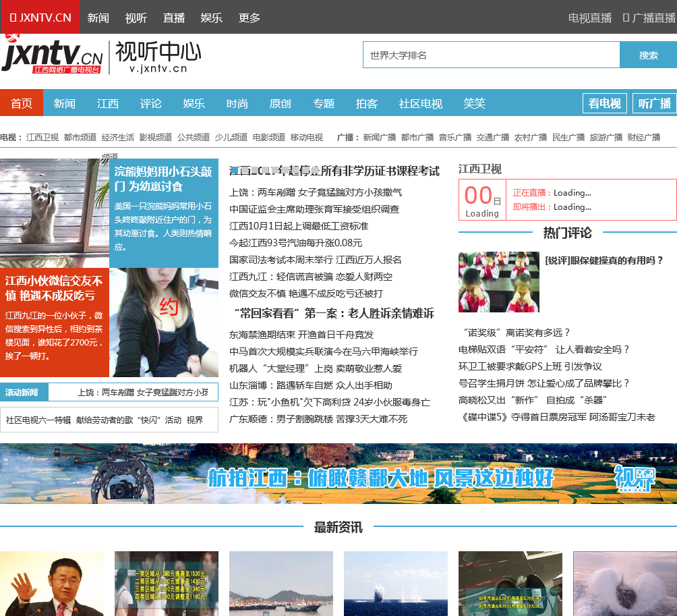Open headline 上饶：两车剐蹭 女子竟猛踹对方小孩撒气
677x616 pixels.
click(x=316, y=192)
